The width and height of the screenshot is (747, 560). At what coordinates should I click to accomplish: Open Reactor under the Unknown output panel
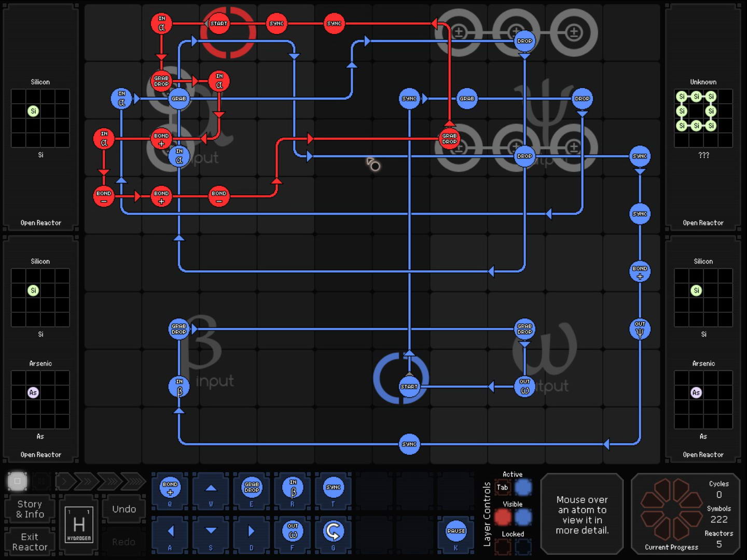click(x=703, y=223)
